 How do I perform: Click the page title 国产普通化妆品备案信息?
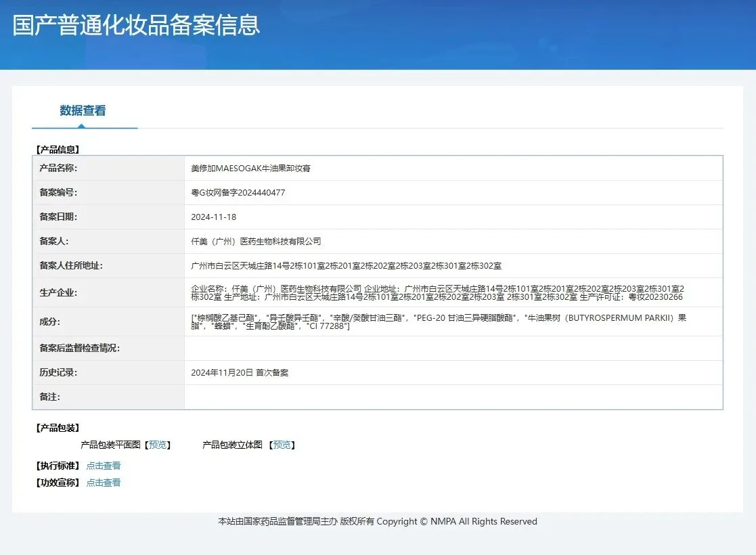(136, 25)
